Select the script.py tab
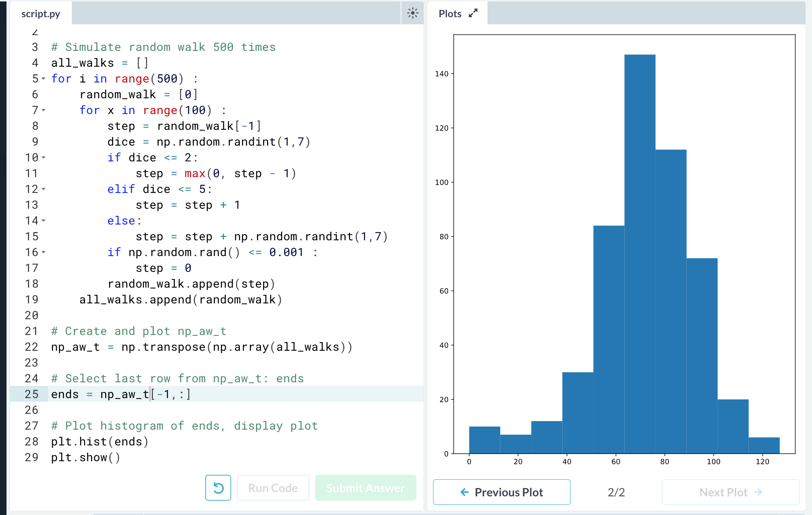 [41, 14]
